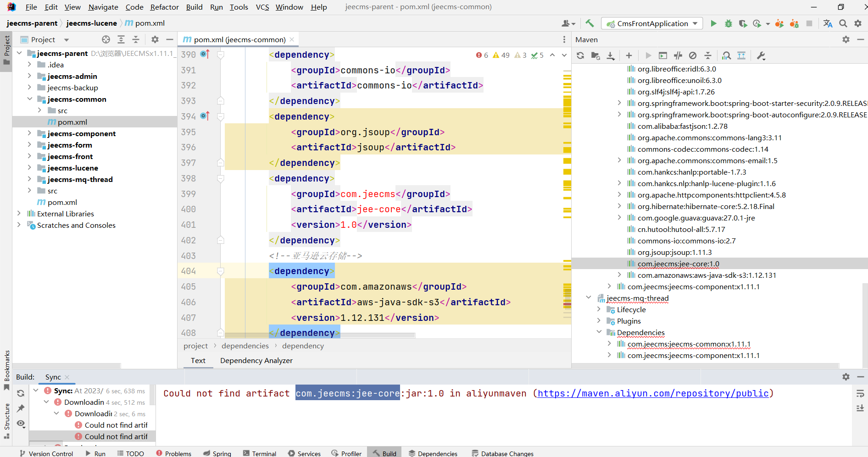Screen dimensions: 868x457
Task: Toggle soft-wrap in Build output panel
Action: click(x=860, y=393)
